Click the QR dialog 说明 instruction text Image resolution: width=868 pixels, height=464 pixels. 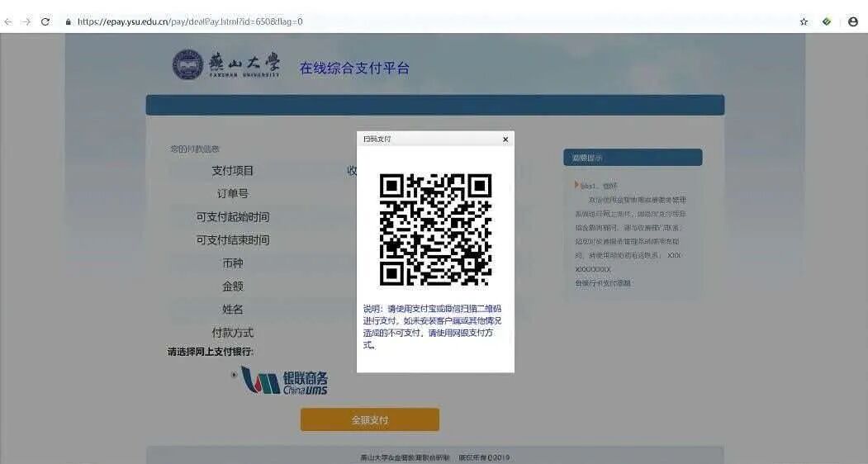point(432,327)
